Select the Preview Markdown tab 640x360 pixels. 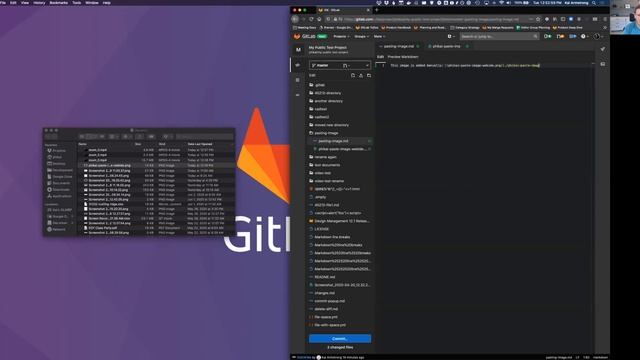403,57
